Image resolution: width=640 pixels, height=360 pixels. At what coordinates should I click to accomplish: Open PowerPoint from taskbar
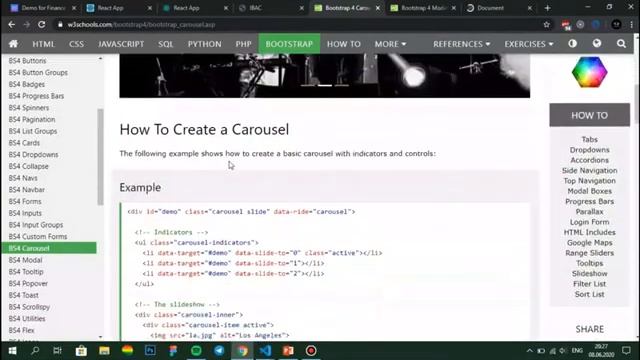[288, 351]
